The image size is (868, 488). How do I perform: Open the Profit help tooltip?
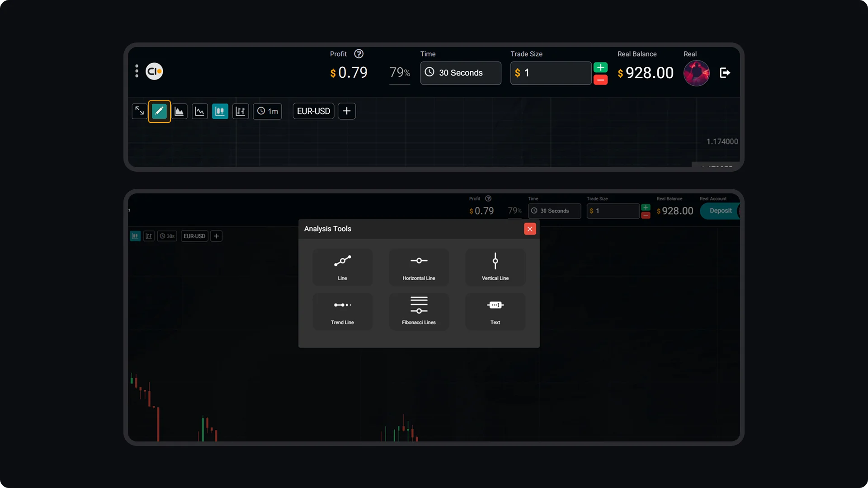[359, 54]
